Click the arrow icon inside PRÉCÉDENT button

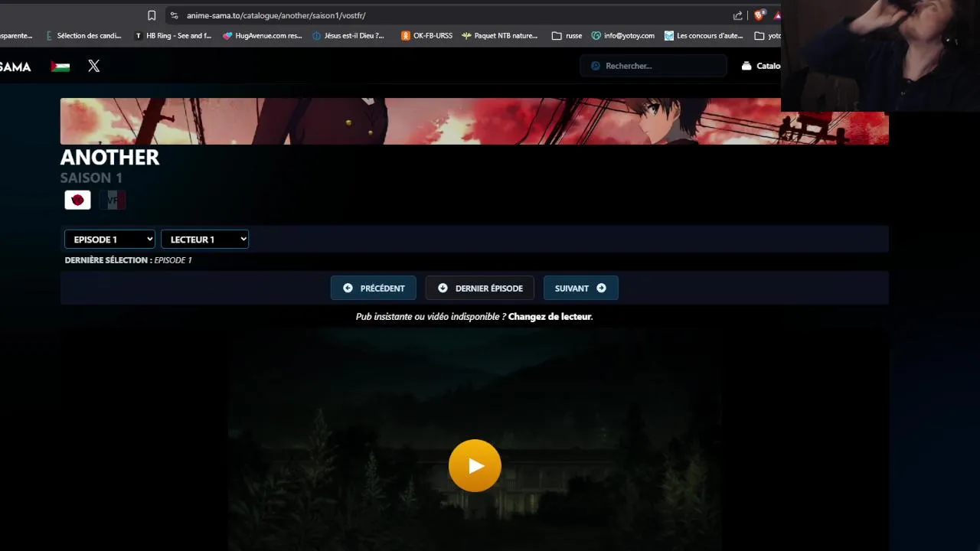pyautogui.click(x=348, y=289)
